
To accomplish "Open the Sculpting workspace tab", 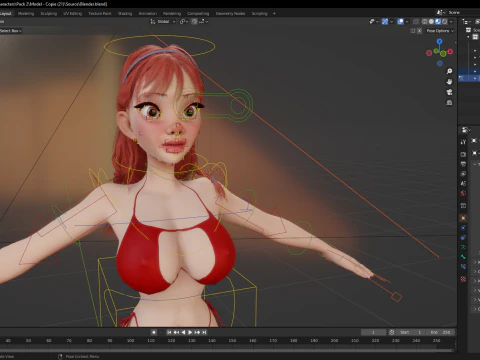I will (x=49, y=14).
